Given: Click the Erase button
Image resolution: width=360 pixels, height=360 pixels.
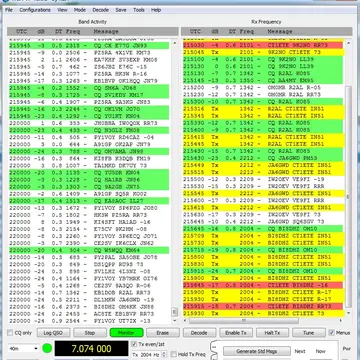Looking at the screenshot, I should point(163,333).
